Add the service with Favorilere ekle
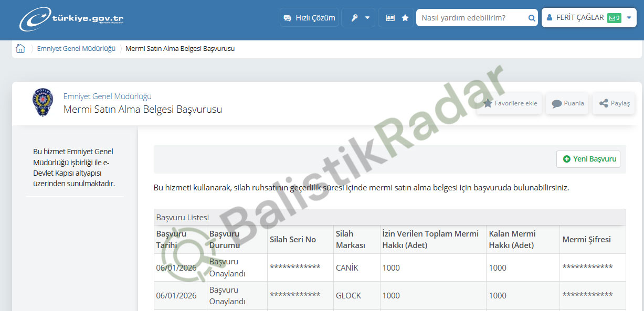This screenshot has height=311, width=644. 510,103
